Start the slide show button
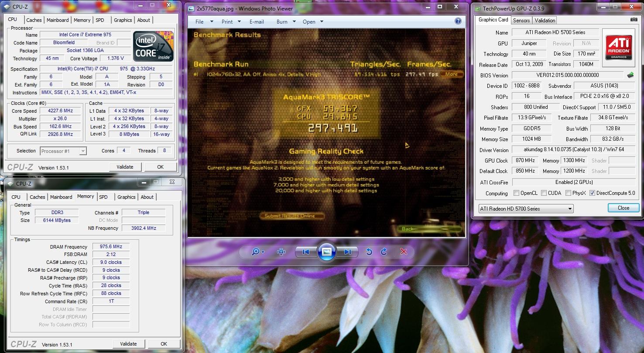Viewport: 644px width, 353px height. (326, 252)
